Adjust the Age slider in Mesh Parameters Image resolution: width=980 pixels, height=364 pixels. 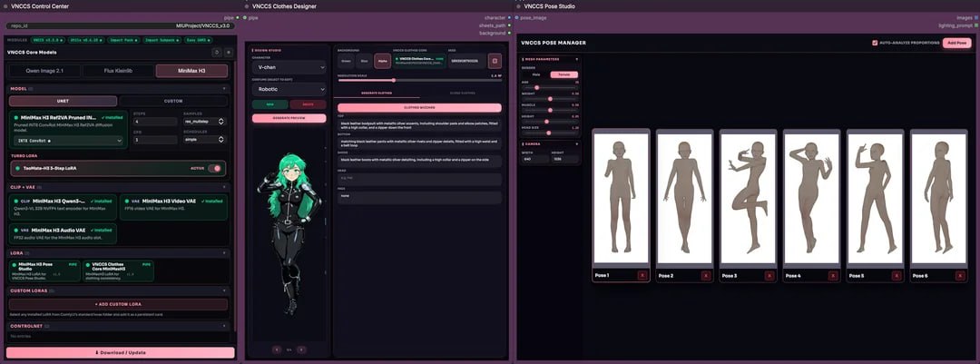point(552,87)
